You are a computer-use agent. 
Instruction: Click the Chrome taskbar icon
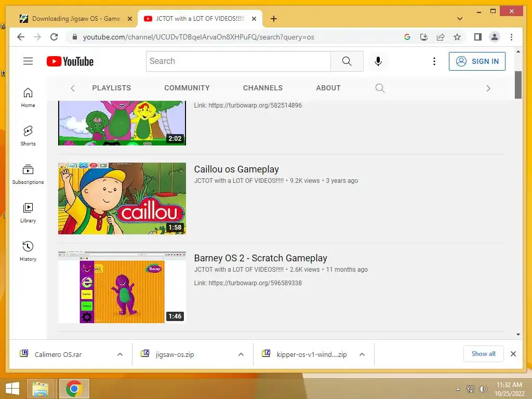click(x=74, y=389)
